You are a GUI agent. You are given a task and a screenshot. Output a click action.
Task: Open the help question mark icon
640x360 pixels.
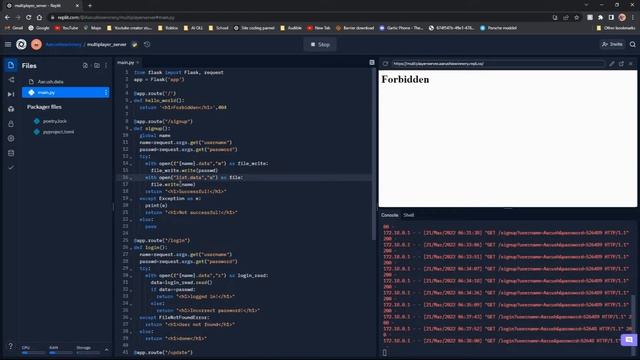[11, 346]
